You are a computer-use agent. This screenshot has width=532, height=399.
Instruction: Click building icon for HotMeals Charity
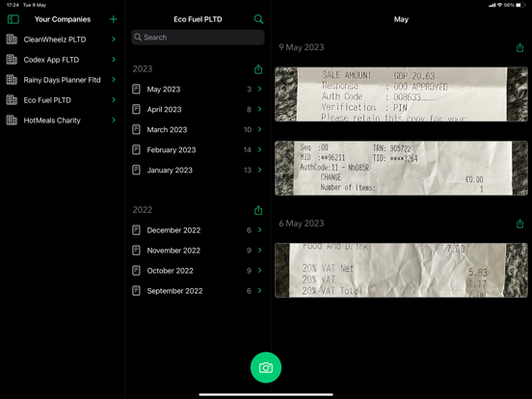click(12, 120)
